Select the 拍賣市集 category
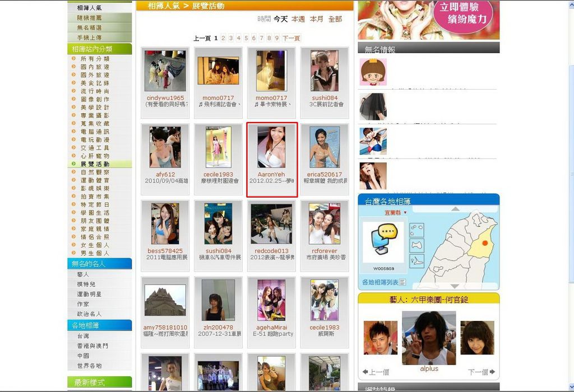574x392 pixels. [x=95, y=197]
